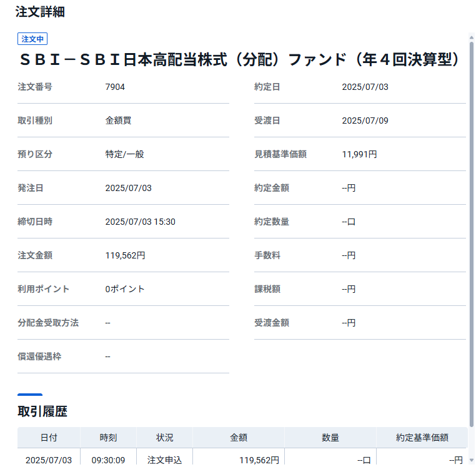Click the 約定基準価額 column header

tap(422, 438)
